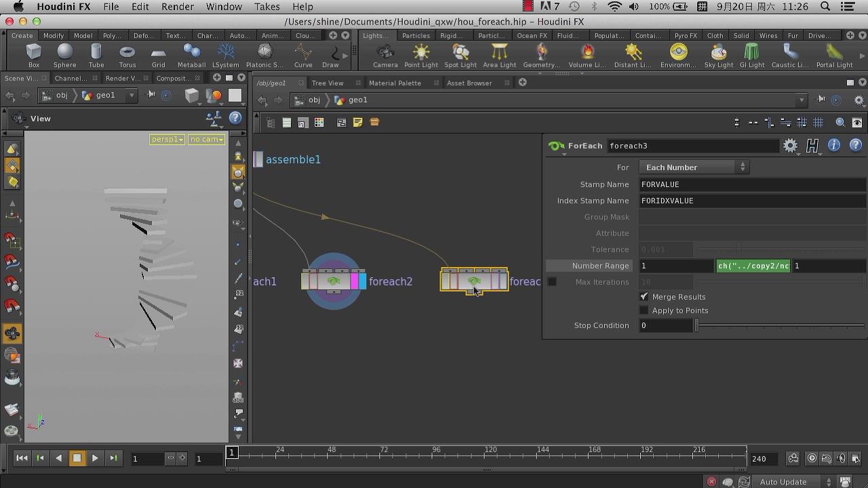
Task: Stop timeline playback
Action: pos(77,458)
